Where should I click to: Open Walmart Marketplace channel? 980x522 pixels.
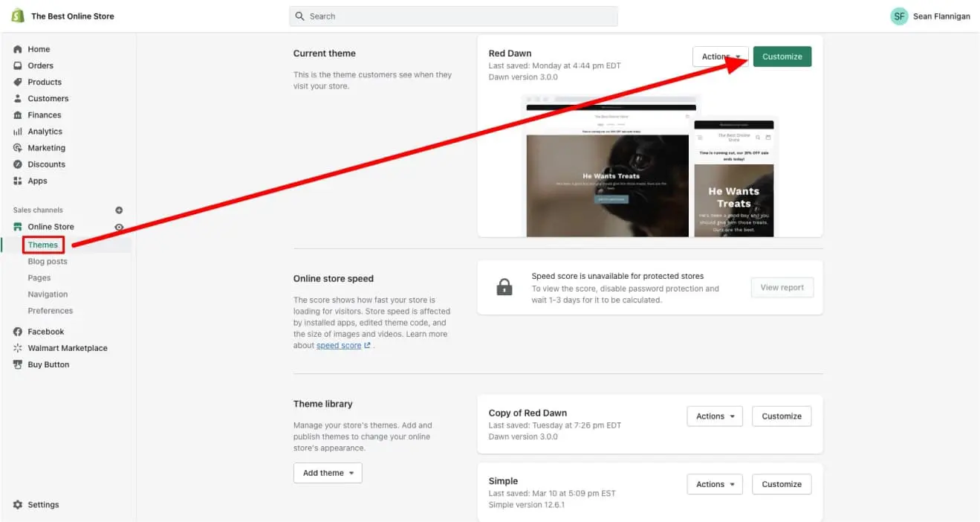tap(68, 348)
